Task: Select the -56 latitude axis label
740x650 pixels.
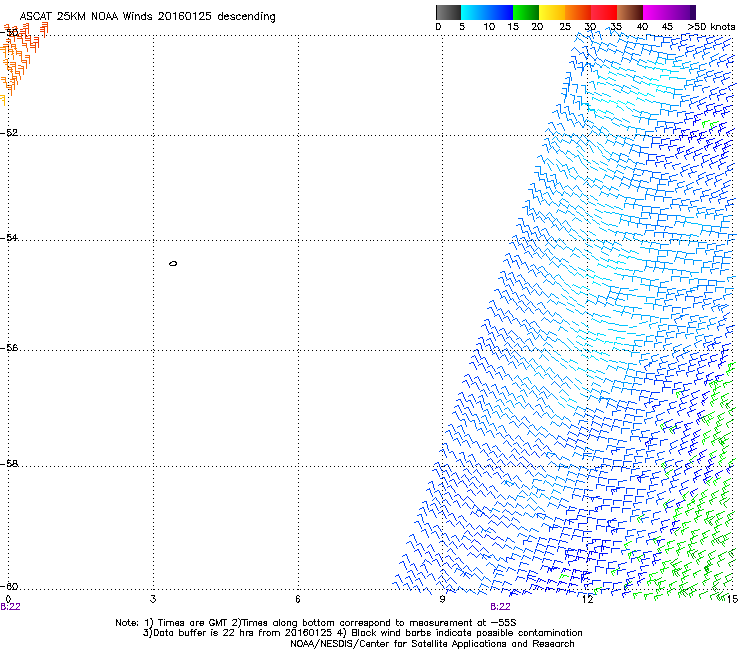Action: [x=9, y=348]
